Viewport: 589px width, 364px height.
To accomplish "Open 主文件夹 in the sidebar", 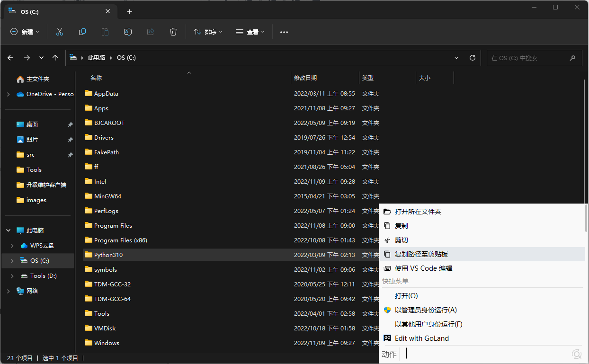I will click(x=38, y=79).
